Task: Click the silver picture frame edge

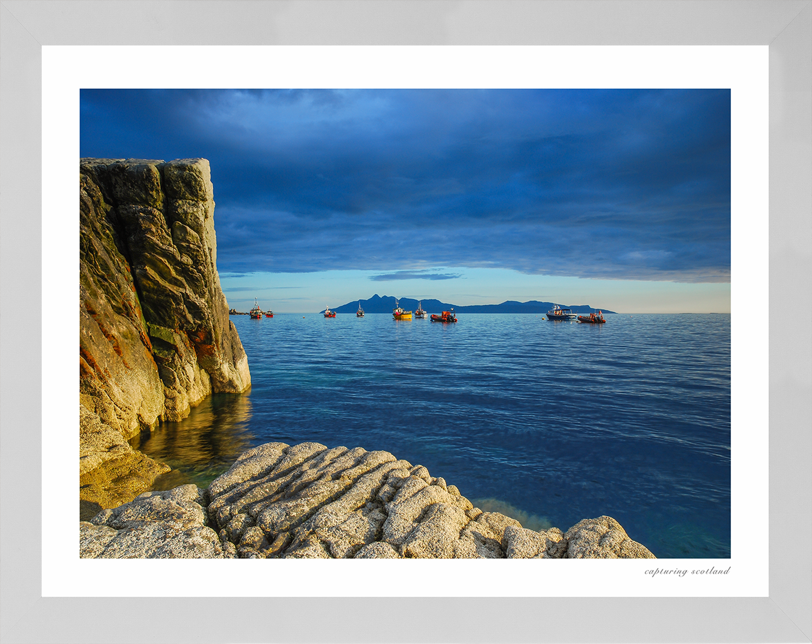Action: [406, 22]
